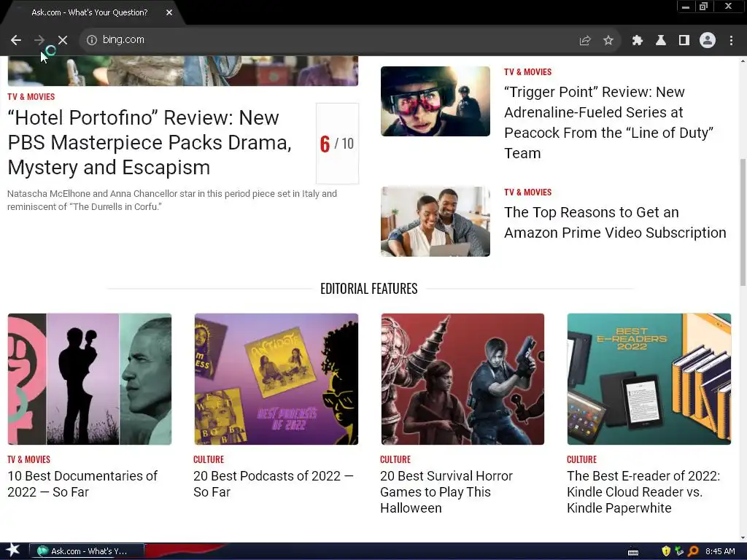Click the couple with laptop thumbnail

tap(435, 222)
